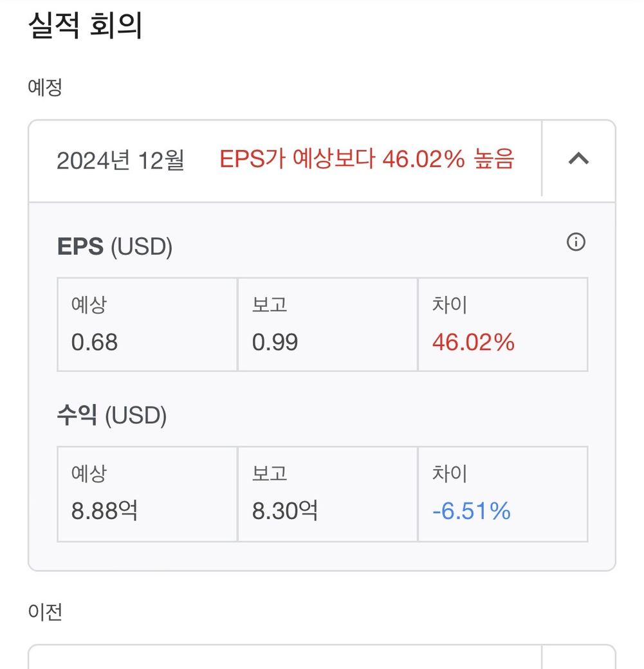
Task: Click the EPS expected value 0.68
Action: click(x=95, y=342)
